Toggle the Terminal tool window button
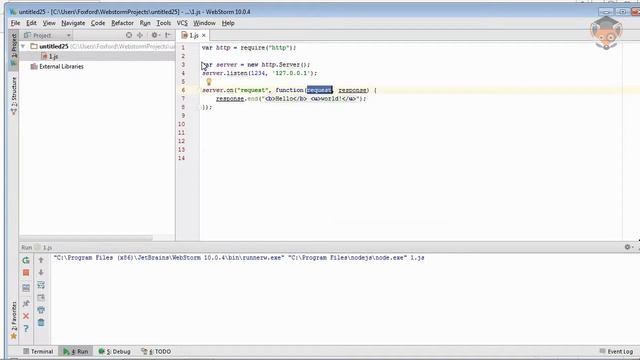Viewport: 640px width, 360px height. [38, 351]
